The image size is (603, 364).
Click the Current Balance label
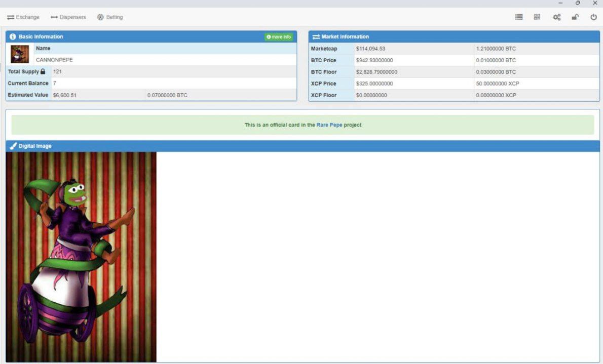[28, 84]
